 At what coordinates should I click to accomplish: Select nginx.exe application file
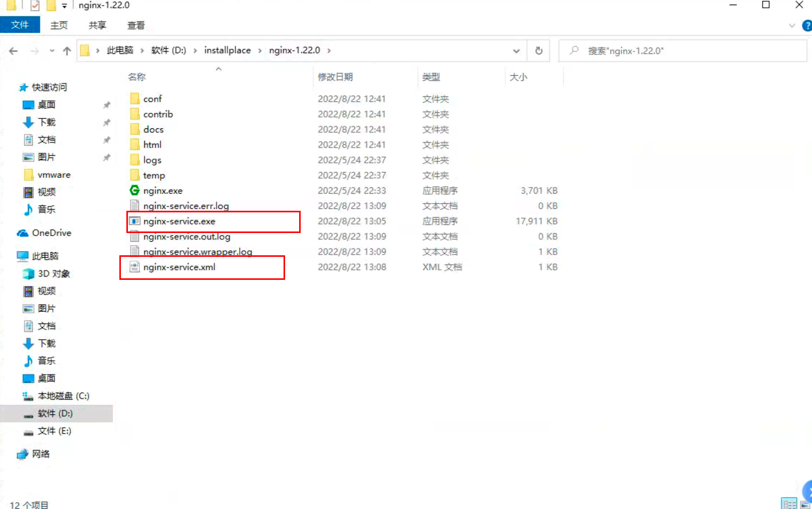163,190
